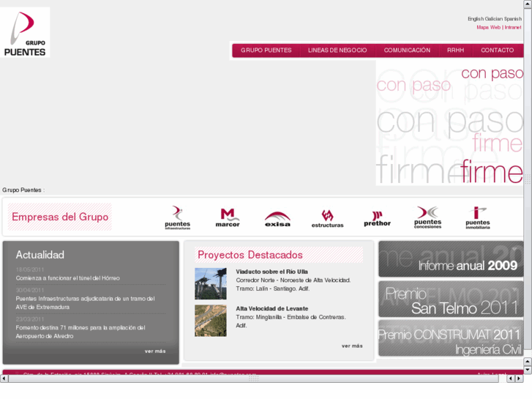Switch language to English
This screenshot has width=532, height=399.
pyautogui.click(x=476, y=19)
